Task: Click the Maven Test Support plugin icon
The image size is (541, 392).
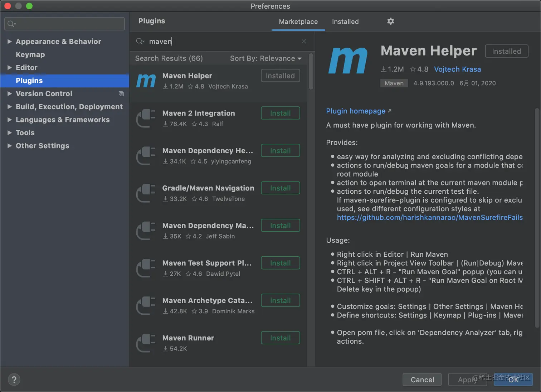Action: click(146, 268)
